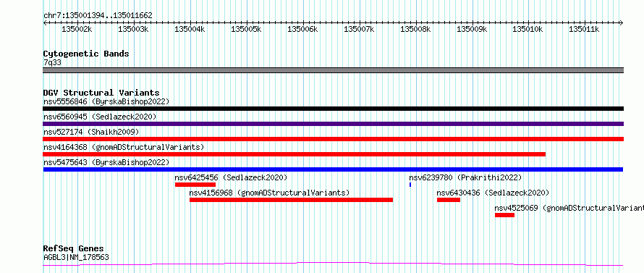Click the DGV Structural Variants track title
Image resolution: width=644 pixels, height=273 pixels.
click(x=101, y=93)
